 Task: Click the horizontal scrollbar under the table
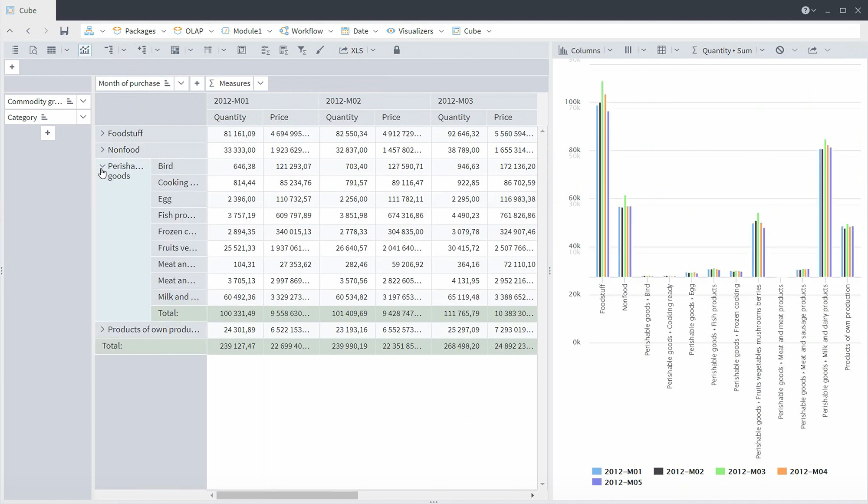click(x=287, y=495)
